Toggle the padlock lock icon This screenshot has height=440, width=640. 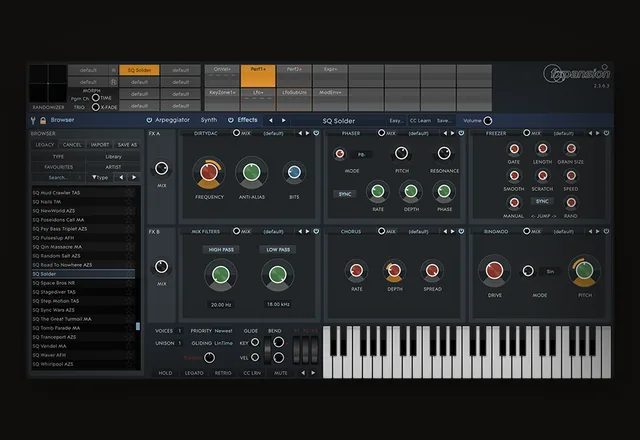43,120
